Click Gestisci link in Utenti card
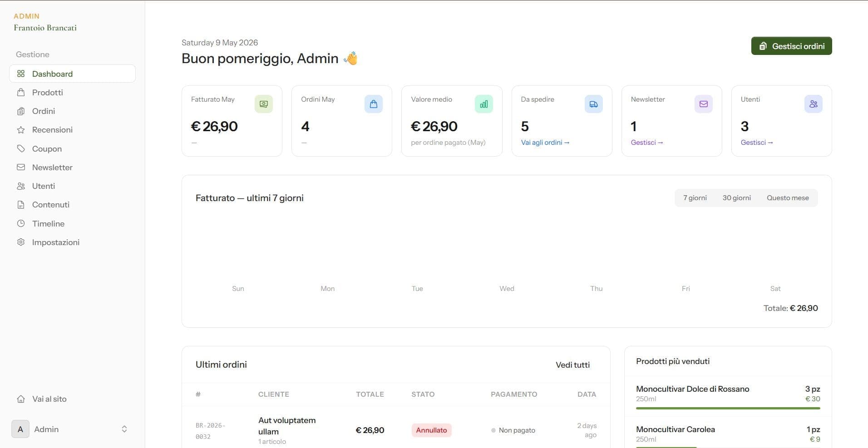 tap(757, 143)
